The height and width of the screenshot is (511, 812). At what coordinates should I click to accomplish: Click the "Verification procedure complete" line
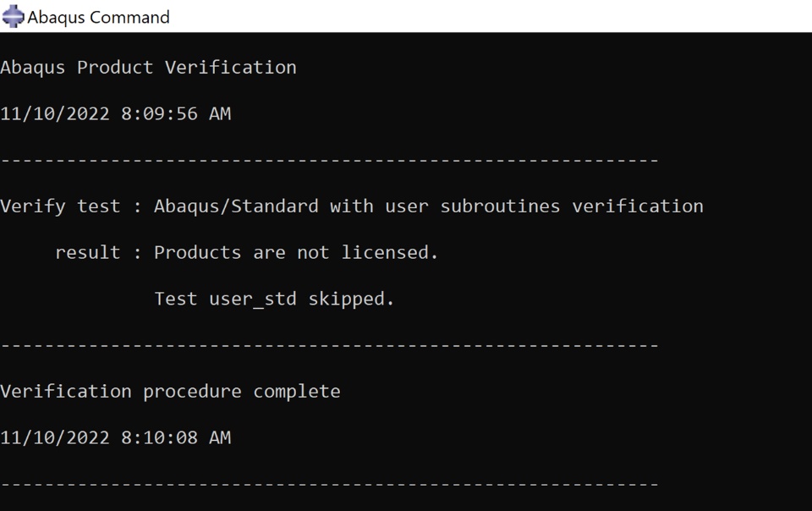pos(170,392)
